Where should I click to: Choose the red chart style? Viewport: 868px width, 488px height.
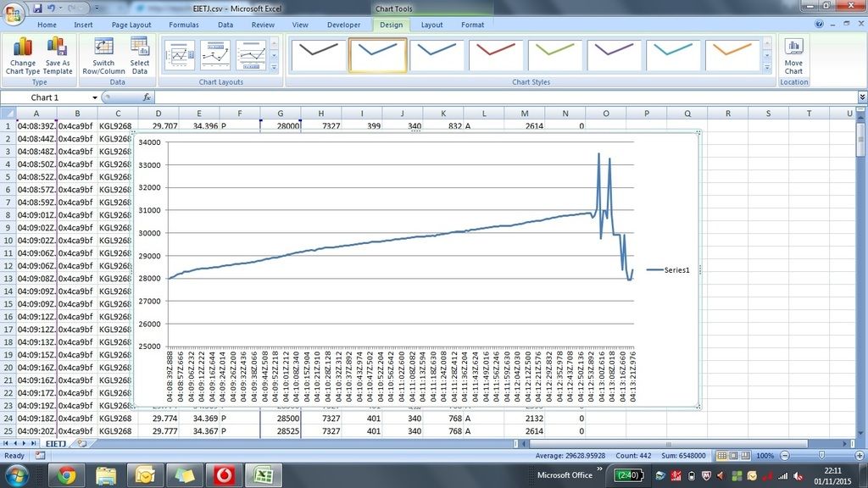pos(495,55)
